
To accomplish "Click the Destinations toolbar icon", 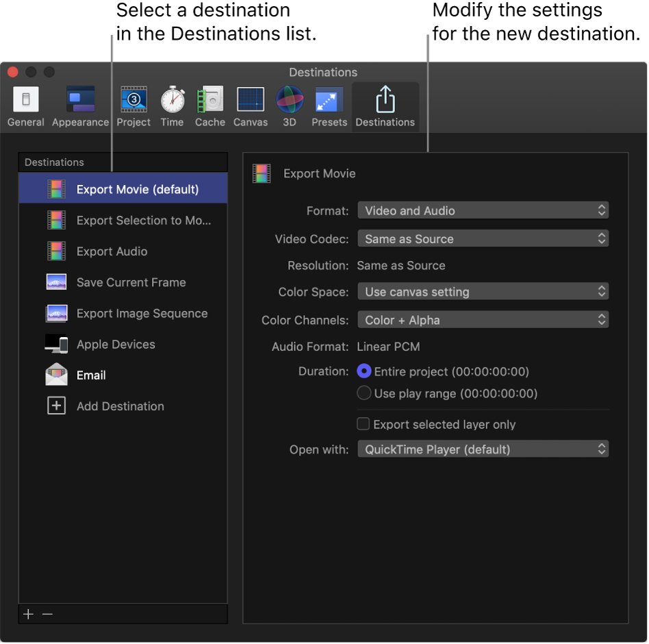I will coord(385,103).
